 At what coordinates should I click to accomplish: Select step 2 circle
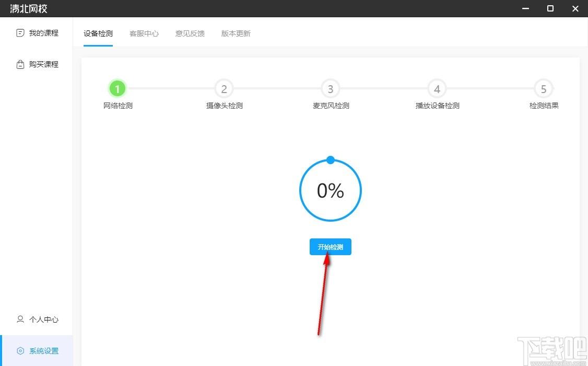pos(224,88)
